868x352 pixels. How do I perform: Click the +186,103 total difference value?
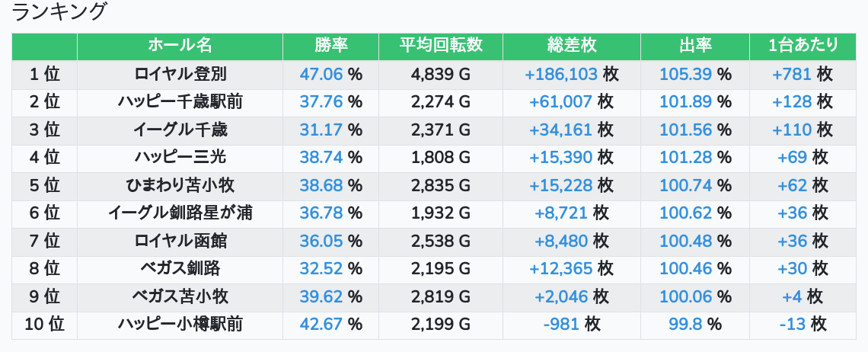coord(561,75)
